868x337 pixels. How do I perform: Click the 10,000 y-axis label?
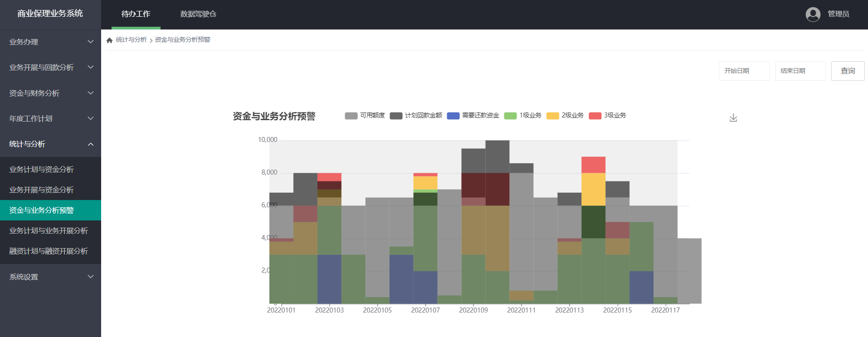pyautogui.click(x=268, y=140)
